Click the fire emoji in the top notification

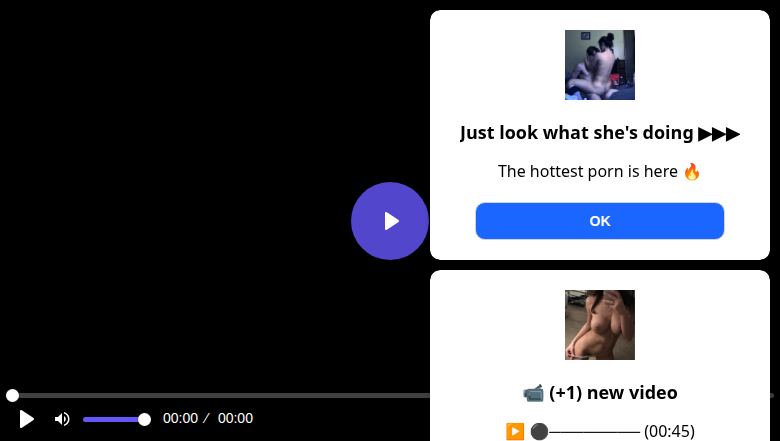[691, 172]
